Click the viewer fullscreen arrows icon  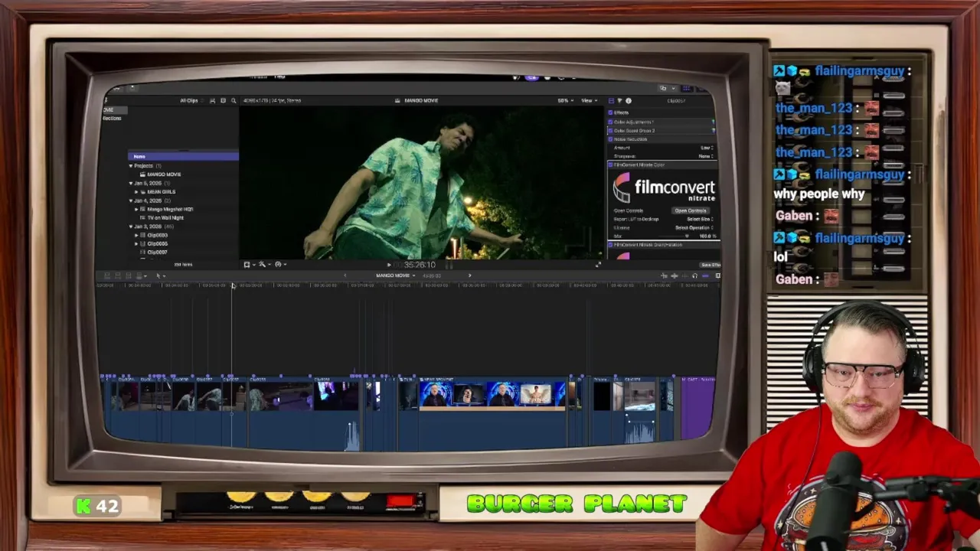tap(598, 264)
